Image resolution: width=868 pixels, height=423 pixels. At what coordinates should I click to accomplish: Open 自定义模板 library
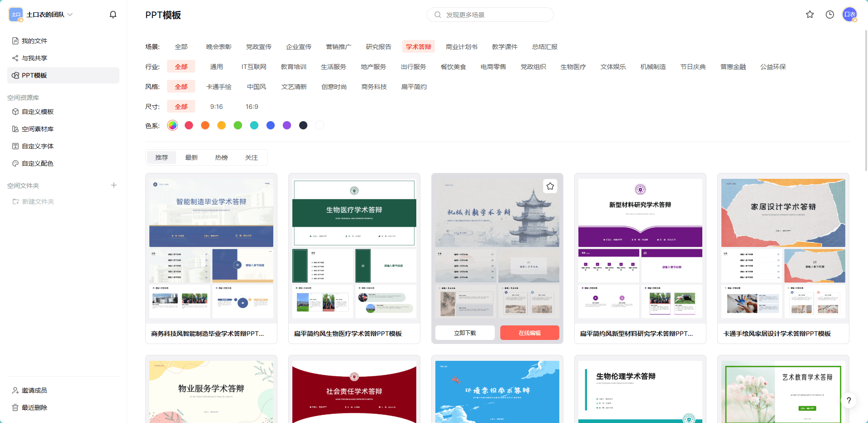(x=63, y=112)
